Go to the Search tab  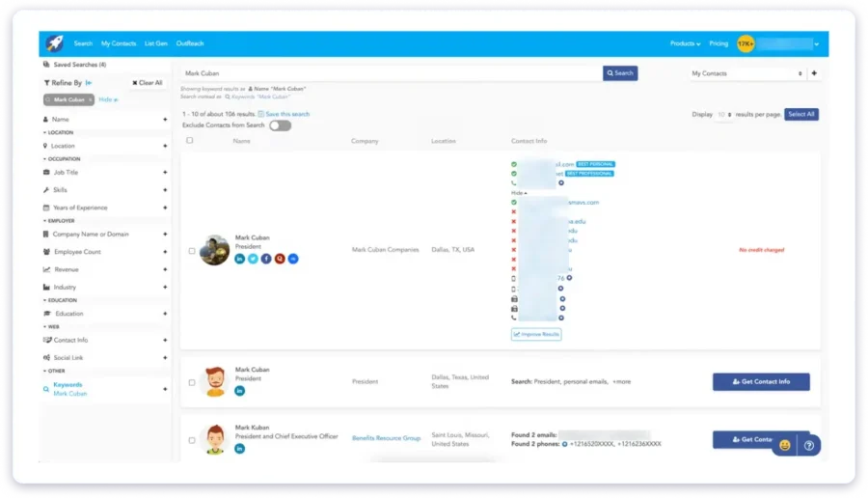[x=83, y=43]
